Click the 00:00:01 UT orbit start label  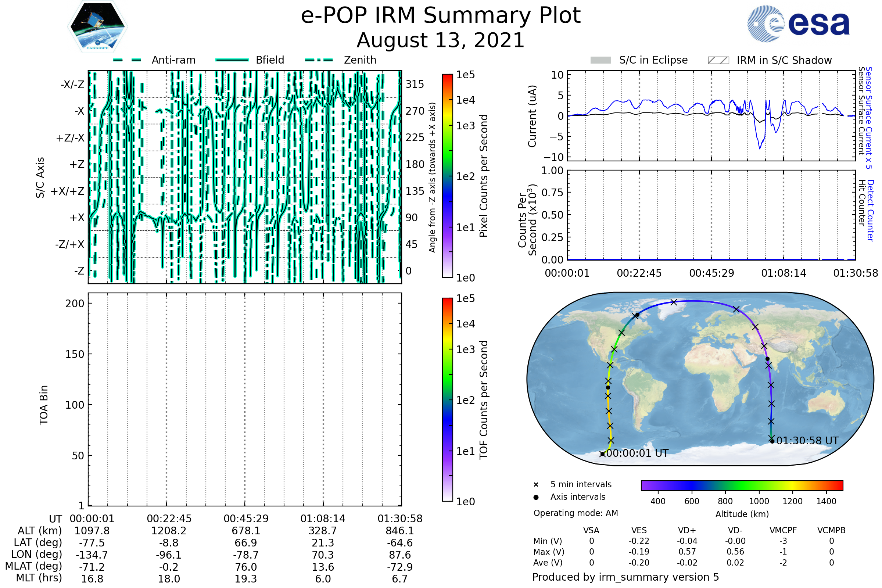pyautogui.click(x=637, y=453)
